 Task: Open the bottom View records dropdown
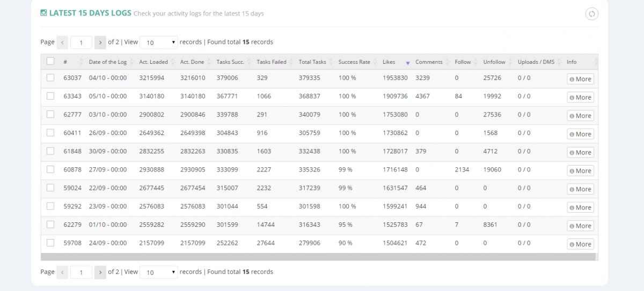[x=159, y=272]
